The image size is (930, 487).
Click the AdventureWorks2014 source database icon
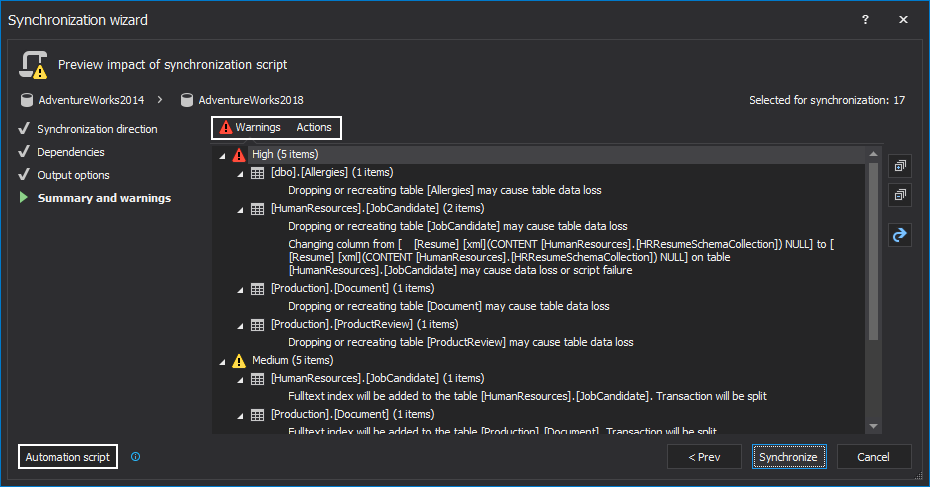[x=26, y=100]
